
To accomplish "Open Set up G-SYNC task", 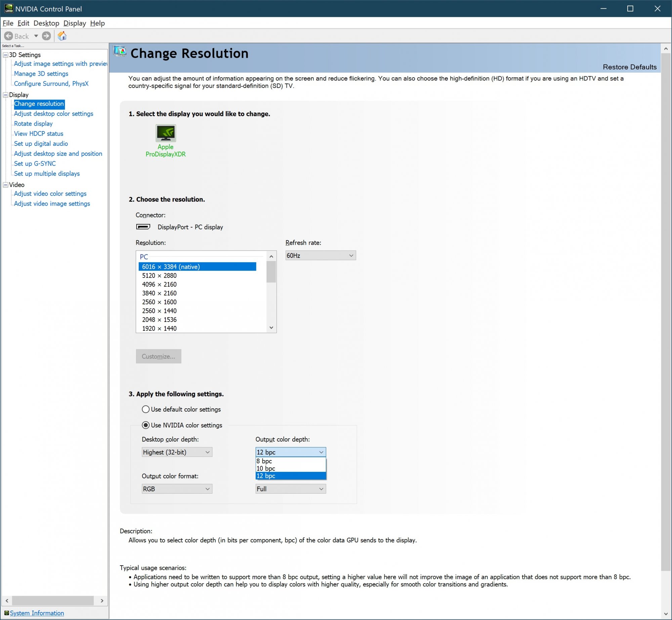I will pos(35,164).
